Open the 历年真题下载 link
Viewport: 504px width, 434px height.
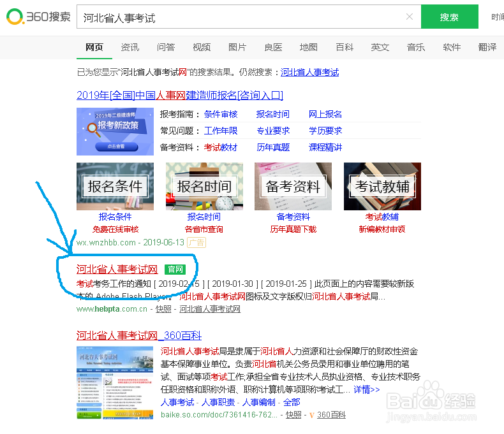(x=293, y=229)
